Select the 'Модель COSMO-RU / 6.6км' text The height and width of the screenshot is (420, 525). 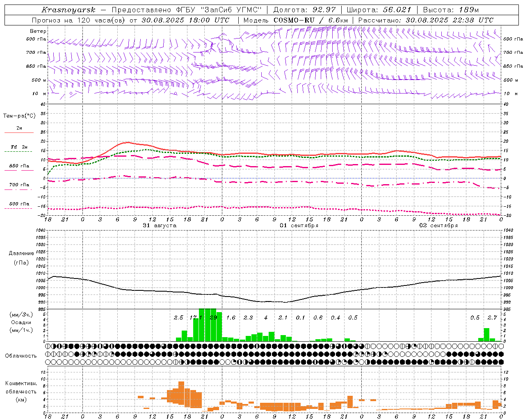coord(295,20)
